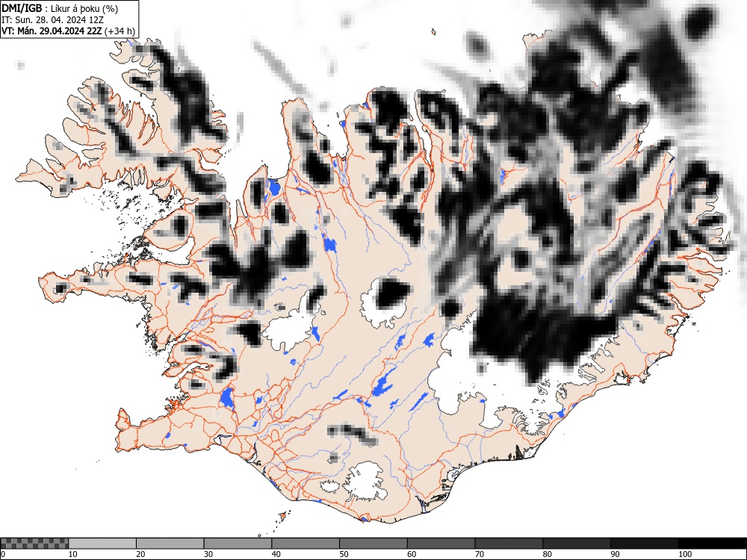Click the legend label '30'

coord(208,554)
